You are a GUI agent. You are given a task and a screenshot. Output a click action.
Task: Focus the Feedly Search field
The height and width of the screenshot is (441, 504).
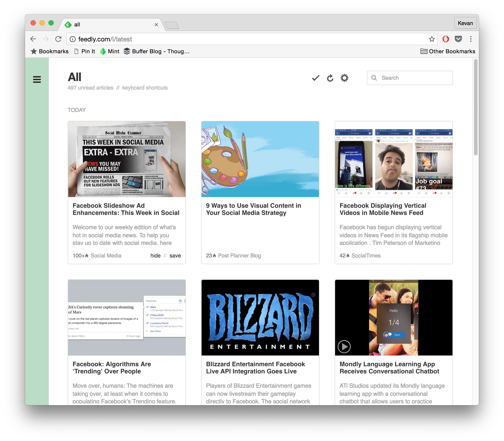(x=410, y=78)
